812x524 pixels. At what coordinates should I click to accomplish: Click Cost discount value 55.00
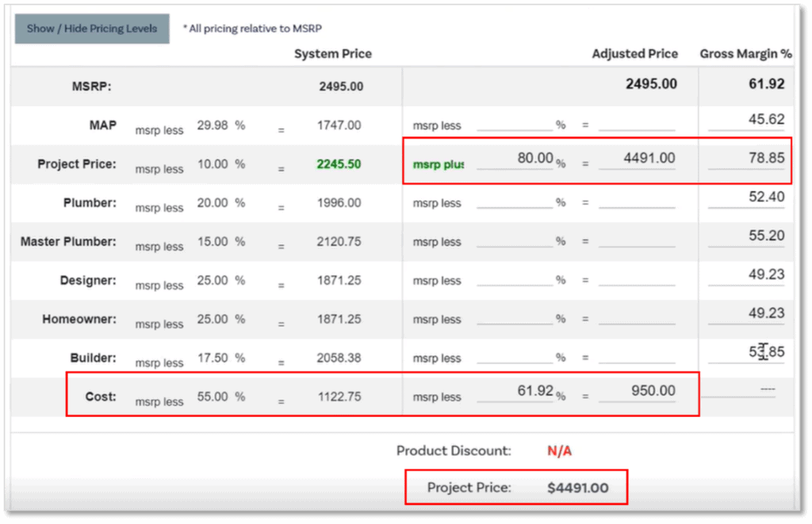(213, 397)
